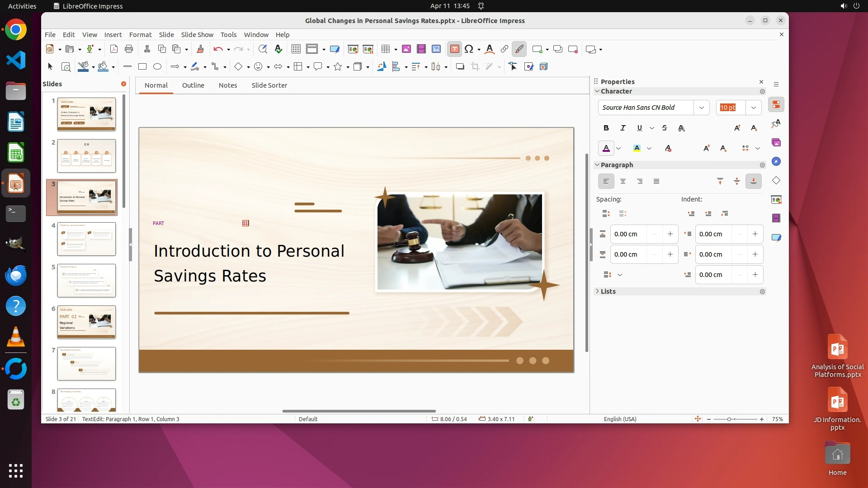Increase above paragraph spacing with plus
This screenshot has width=868, height=488.
tap(670, 234)
